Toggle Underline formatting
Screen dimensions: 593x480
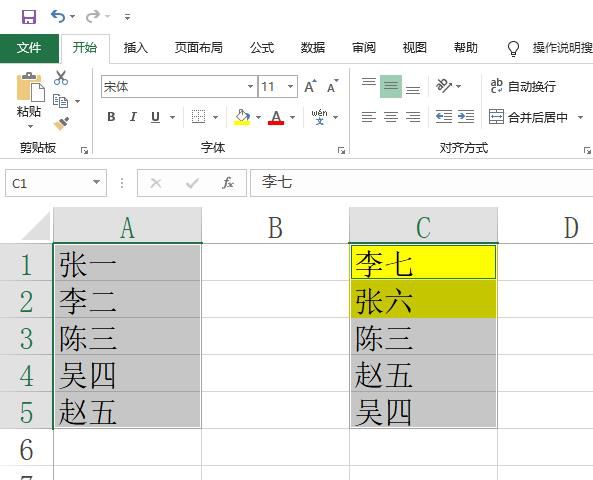pyautogui.click(x=155, y=117)
